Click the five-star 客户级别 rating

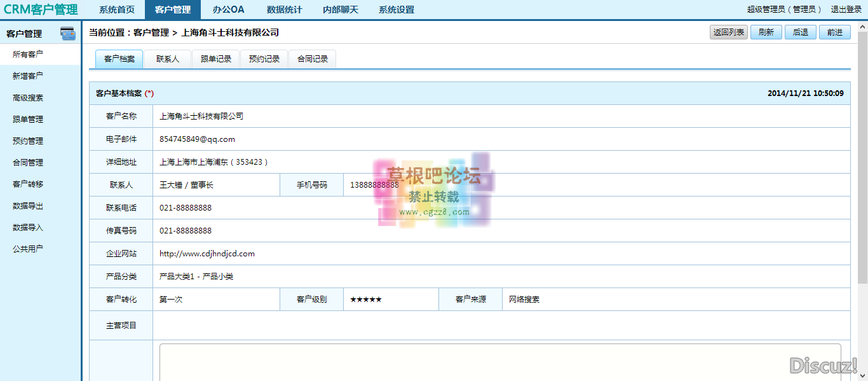point(366,299)
